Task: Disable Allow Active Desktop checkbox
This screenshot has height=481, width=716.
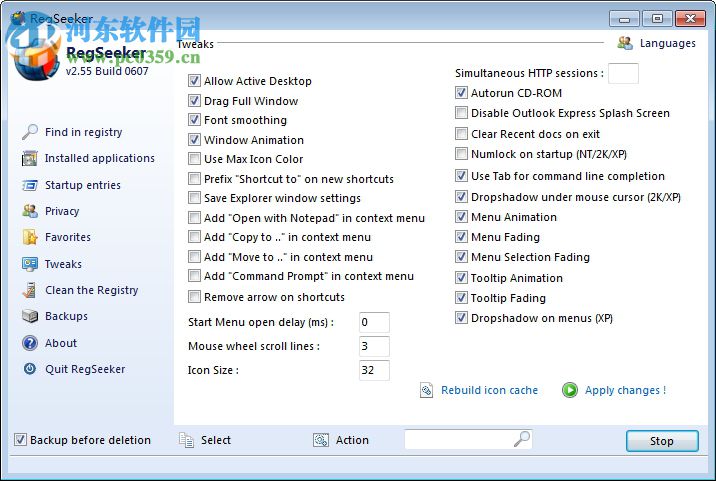Action: pos(195,81)
